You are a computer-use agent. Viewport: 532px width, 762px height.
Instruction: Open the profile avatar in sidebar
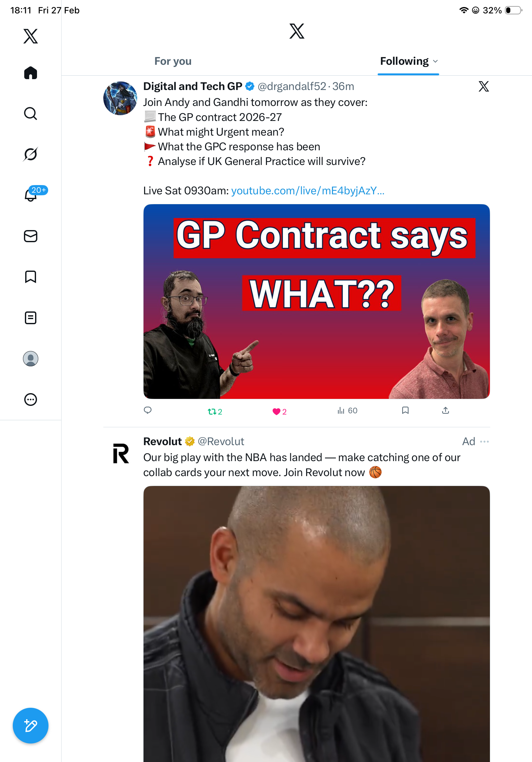tap(31, 359)
